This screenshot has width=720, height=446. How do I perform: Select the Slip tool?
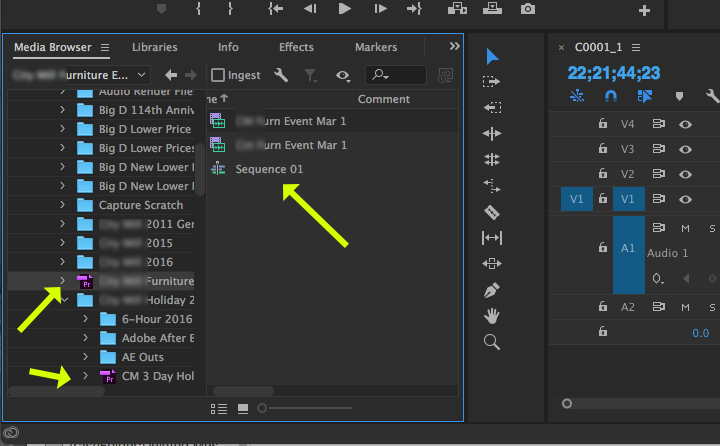(x=492, y=238)
